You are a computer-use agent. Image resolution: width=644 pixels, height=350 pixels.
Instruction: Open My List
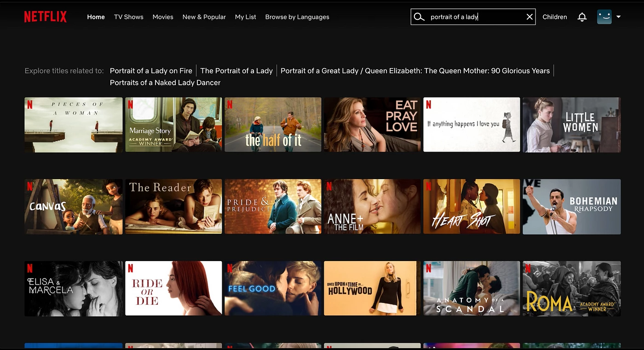pos(246,17)
